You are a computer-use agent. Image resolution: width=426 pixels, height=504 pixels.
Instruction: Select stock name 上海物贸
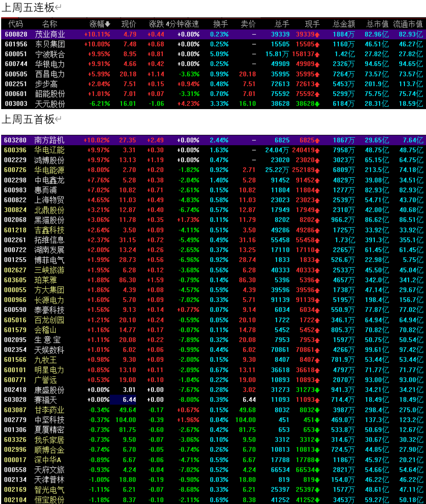coord(50,200)
